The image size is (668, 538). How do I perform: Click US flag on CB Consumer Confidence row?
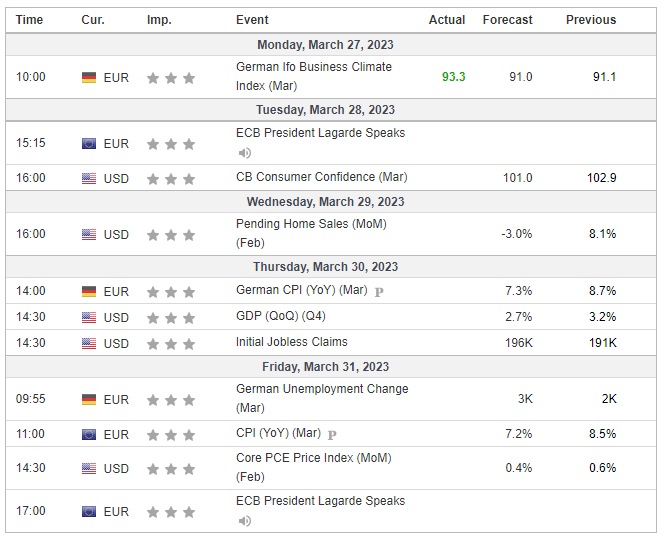pyautogui.click(x=89, y=178)
